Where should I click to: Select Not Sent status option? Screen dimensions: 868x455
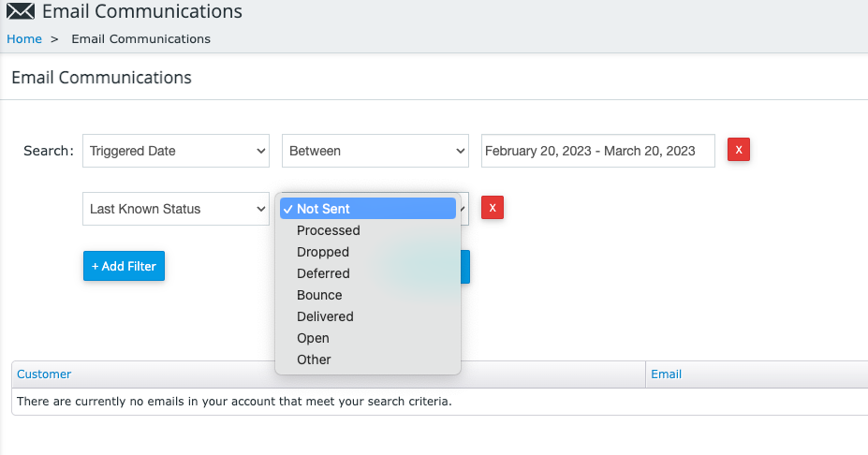pyautogui.click(x=368, y=209)
